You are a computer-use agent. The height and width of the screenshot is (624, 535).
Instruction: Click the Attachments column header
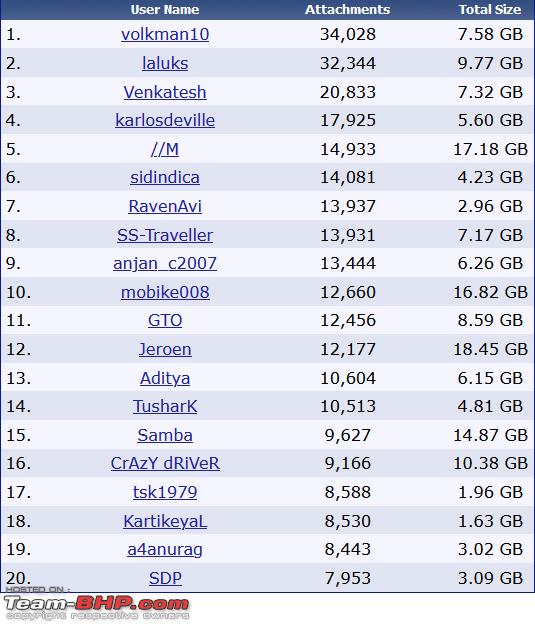coord(348,10)
